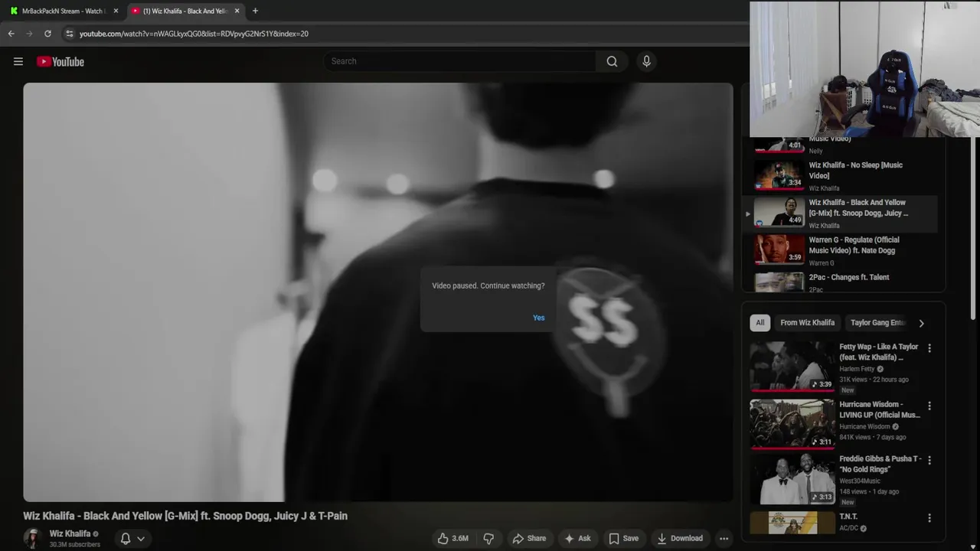Click the notification bell for Wiz Khalifa
Image resolution: width=980 pixels, height=551 pixels.
(126, 539)
